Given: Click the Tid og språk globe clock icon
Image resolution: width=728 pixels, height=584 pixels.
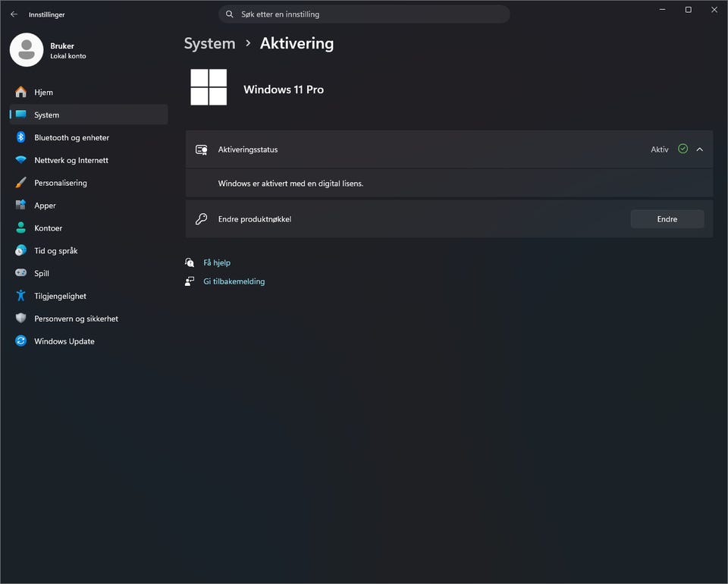Looking at the screenshot, I should [21, 250].
